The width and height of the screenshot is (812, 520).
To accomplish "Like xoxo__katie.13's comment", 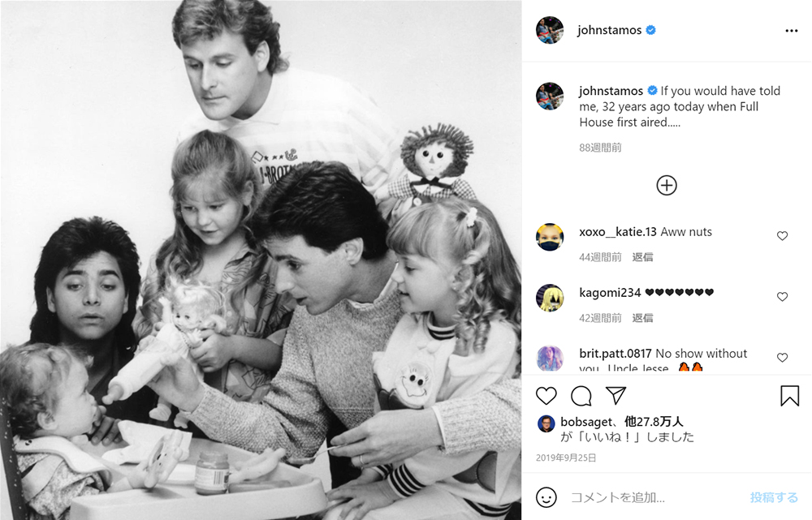I will click(x=782, y=236).
